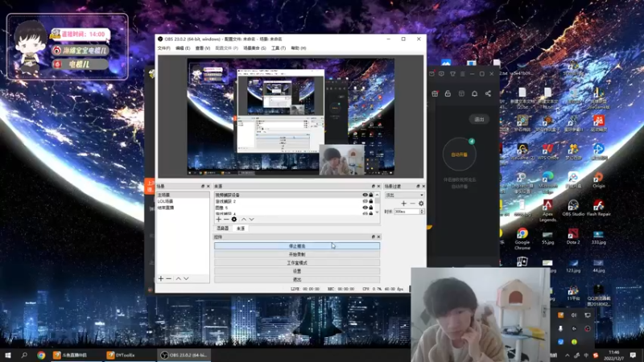This screenshot has width=644, height=362.
Task: Open 帮助(H) menu
Action: [x=299, y=48]
